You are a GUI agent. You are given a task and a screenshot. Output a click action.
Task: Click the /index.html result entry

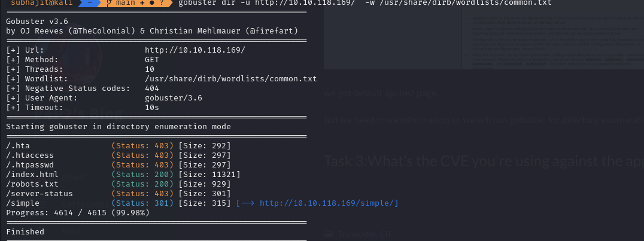[32, 175]
